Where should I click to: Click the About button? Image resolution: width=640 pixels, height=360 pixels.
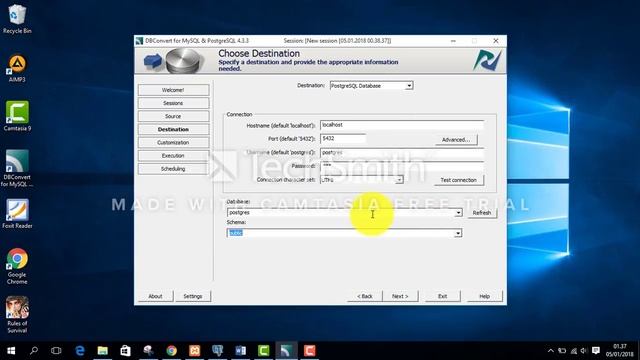[155, 296]
